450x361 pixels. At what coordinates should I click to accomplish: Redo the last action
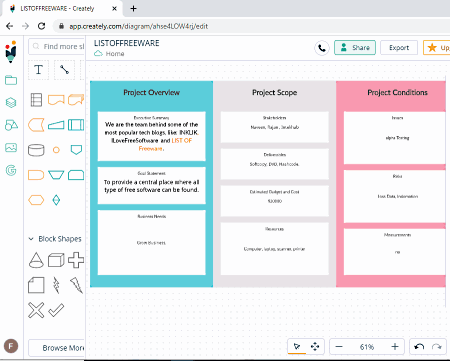tap(437, 347)
